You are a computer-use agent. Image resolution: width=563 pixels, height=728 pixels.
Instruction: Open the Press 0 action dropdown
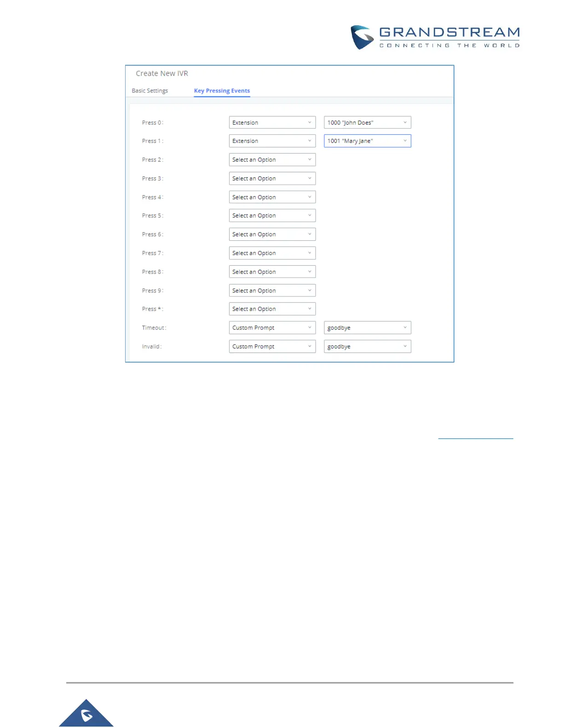pos(272,122)
